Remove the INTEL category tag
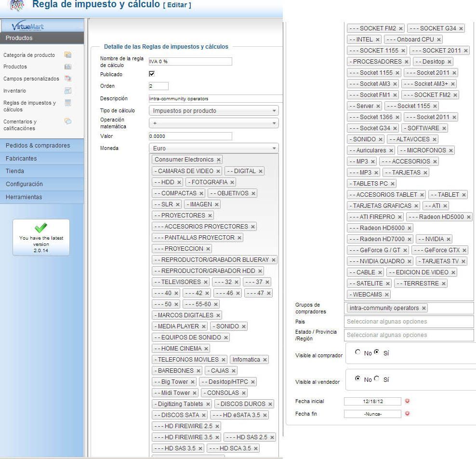Screen dimensions: 476x459 tap(377, 40)
